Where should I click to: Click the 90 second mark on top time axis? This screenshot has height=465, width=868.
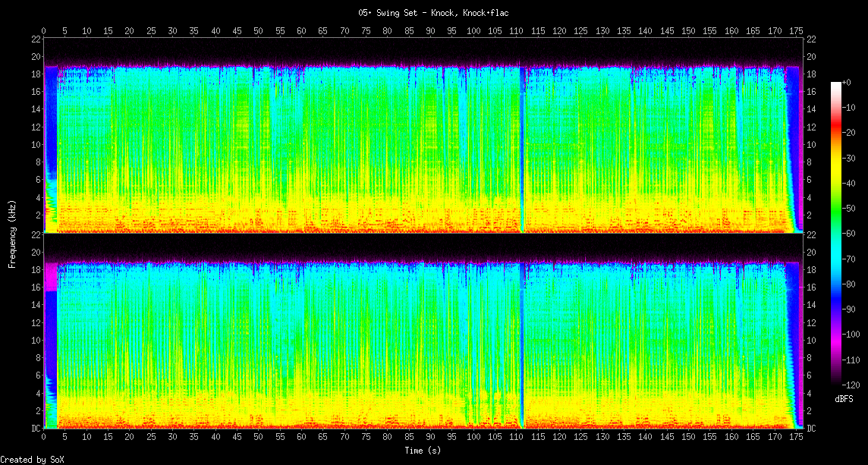click(431, 31)
